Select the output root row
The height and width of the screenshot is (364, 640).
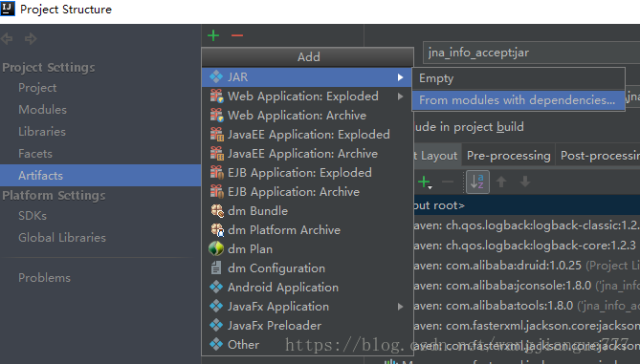(x=526, y=205)
